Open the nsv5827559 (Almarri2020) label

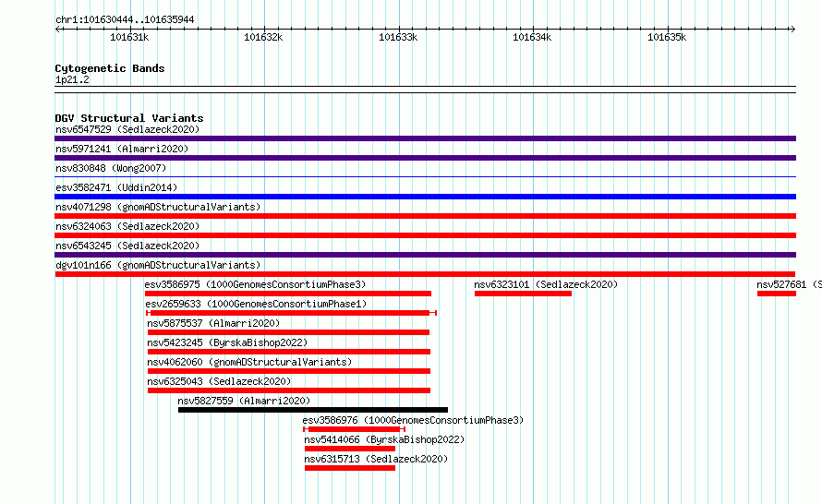(x=244, y=401)
